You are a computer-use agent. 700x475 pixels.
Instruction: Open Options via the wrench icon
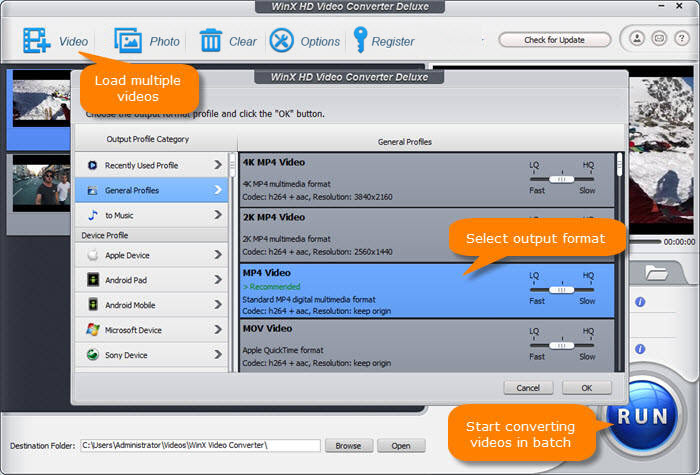pos(281,41)
